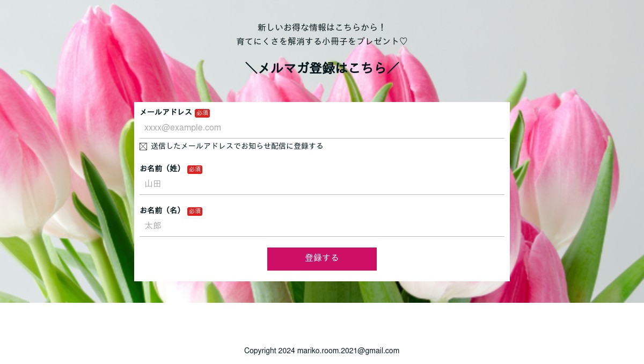Click the 必須 badge next to お名前（姓）
Image resolution: width=644 pixels, height=364 pixels.
[195, 169]
